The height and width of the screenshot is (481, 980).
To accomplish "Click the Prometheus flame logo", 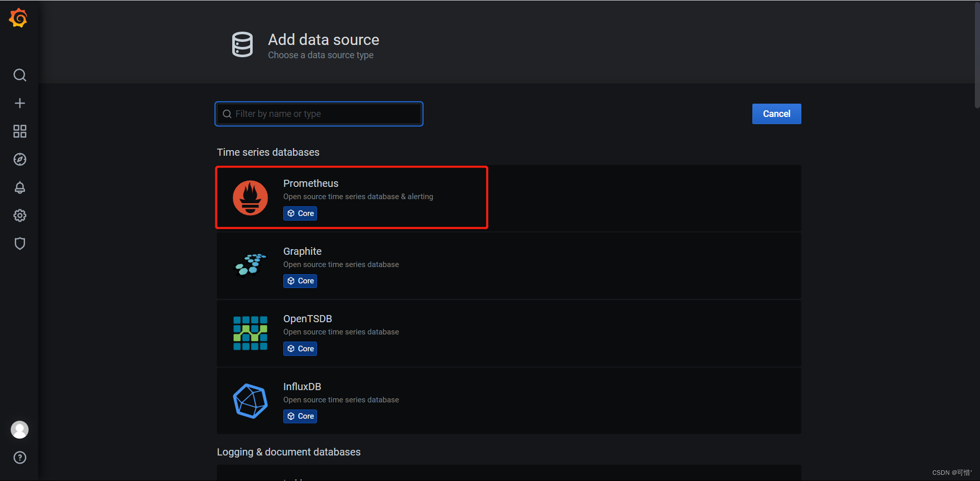I will [250, 198].
